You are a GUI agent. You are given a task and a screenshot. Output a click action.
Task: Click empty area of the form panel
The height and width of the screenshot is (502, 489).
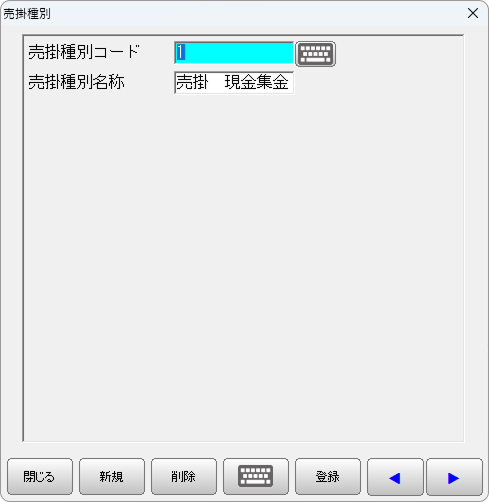coord(243,267)
